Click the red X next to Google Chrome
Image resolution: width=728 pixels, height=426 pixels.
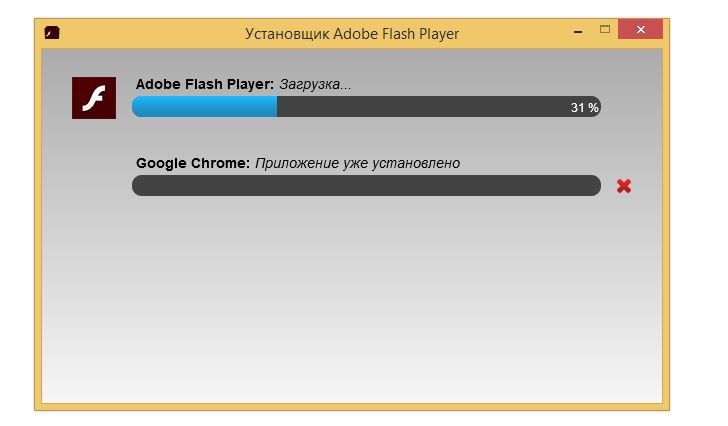(x=624, y=186)
